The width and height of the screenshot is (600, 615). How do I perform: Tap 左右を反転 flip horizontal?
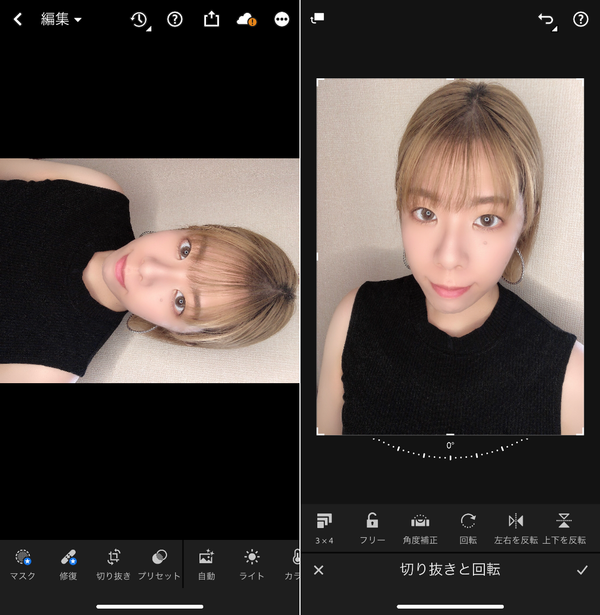(516, 528)
